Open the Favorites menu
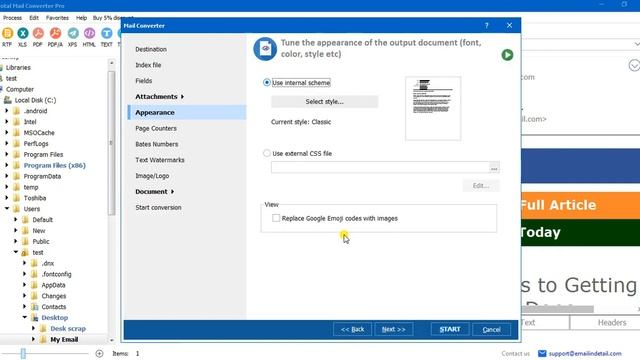Image resolution: width=640 pixels, height=360 pixels. [57, 18]
